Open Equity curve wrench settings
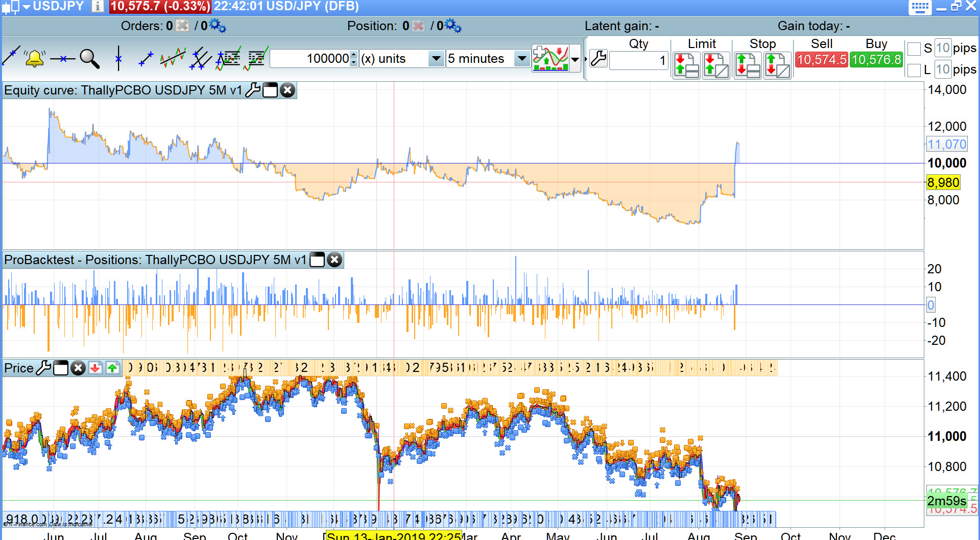The image size is (980, 540). [x=253, y=90]
